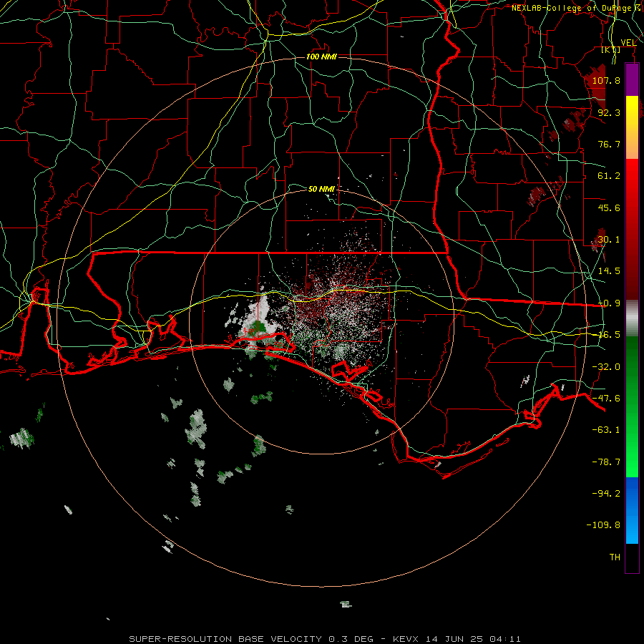Pick the purple segment of the color bar
644x644 pixels.
[632, 79]
